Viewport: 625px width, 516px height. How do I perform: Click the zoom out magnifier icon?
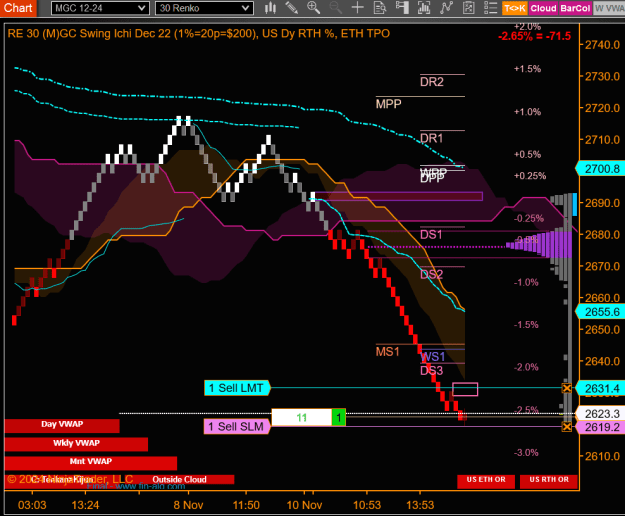point(336,8)
